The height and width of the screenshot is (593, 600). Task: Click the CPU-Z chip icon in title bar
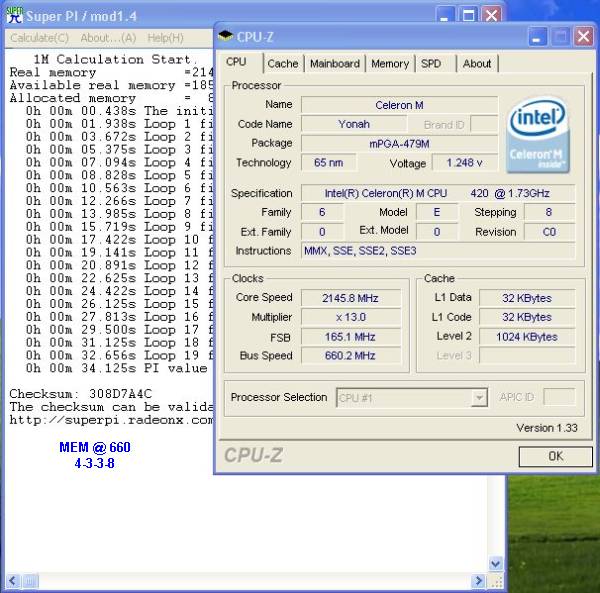coord(225,36)
